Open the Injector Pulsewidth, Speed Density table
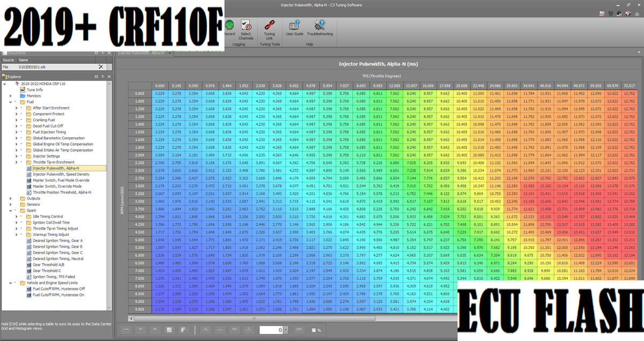 point(61,174)
